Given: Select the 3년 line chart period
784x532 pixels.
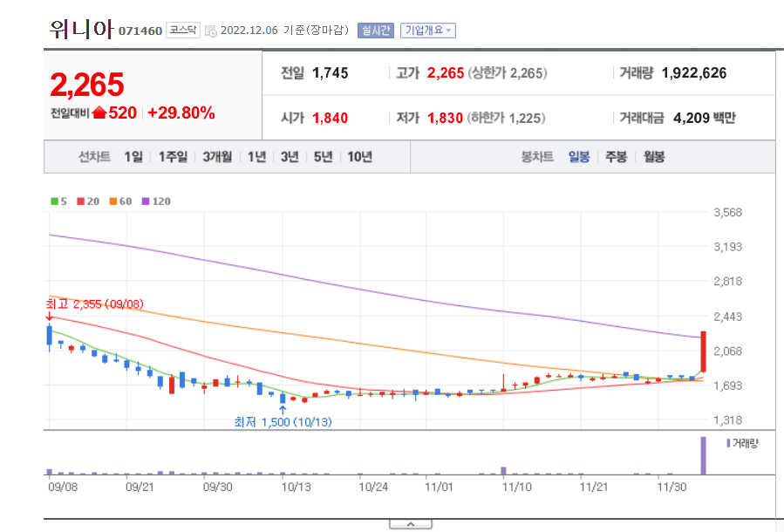Looking at the screenshot, I should tap(290, 157).
